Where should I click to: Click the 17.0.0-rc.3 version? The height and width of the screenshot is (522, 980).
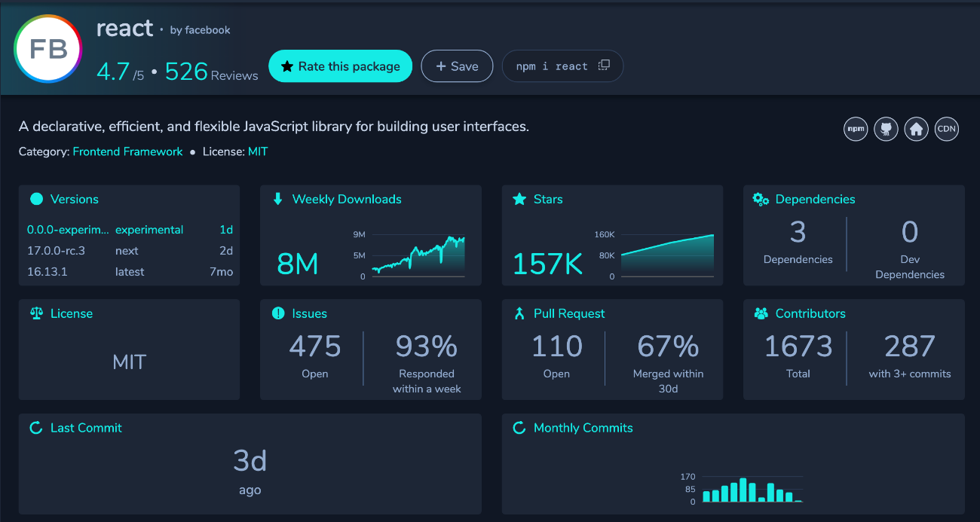pos(55,251)
